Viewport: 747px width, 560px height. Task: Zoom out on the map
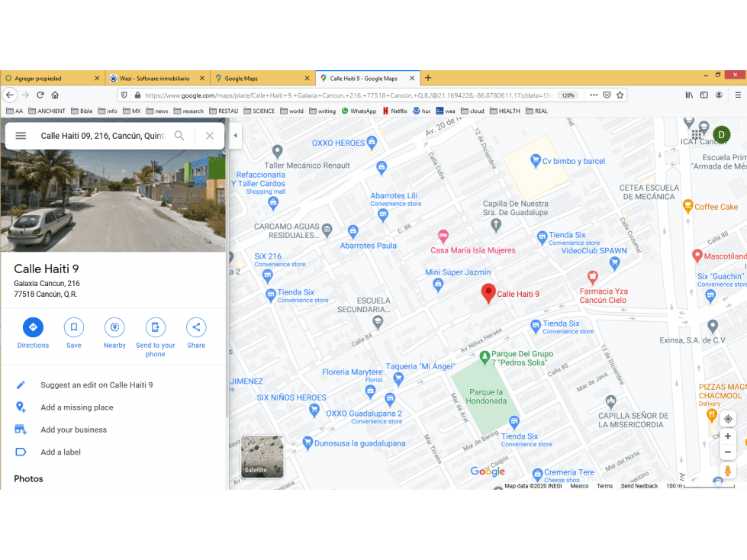[x=727, y=452]
